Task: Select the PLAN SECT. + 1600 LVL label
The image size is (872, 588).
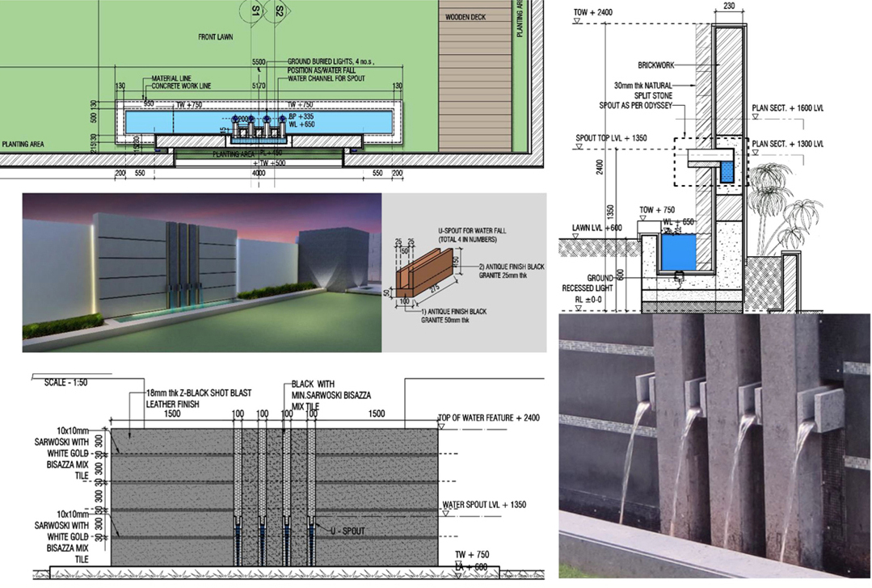Action: click(x=787, y=107)
